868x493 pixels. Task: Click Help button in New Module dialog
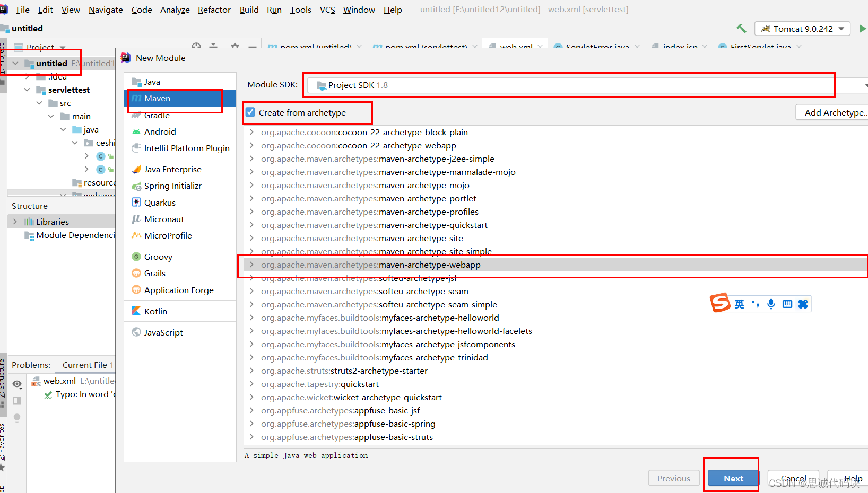(x=848, y=478)
